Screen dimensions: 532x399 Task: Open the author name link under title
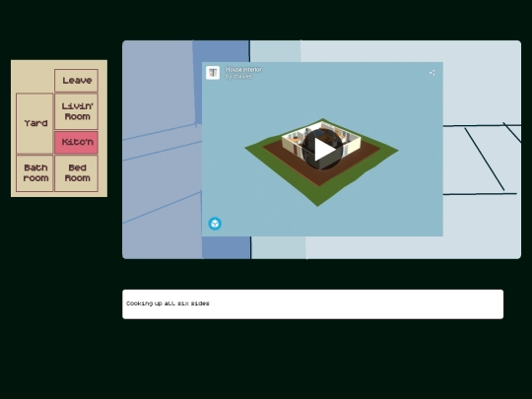pos(238,77)
